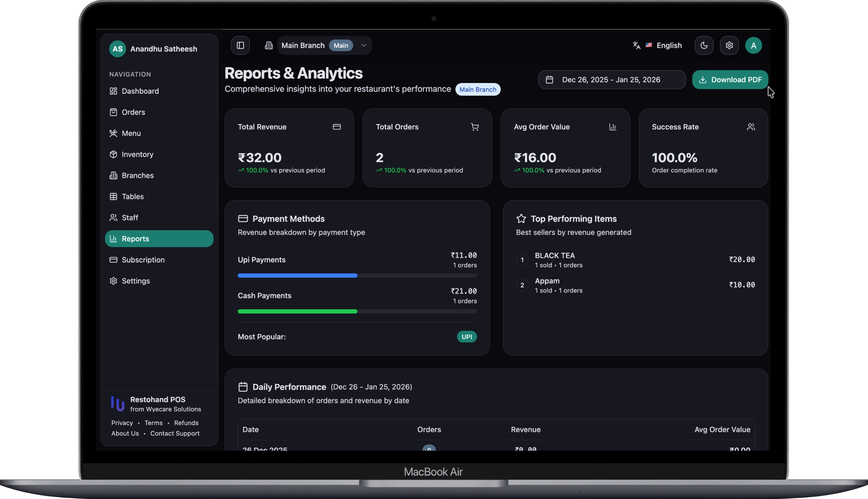Screen dimensions: 868x499
Task: Open the date range picker Dec 26 - Jan 25
Action: (612, 80)
